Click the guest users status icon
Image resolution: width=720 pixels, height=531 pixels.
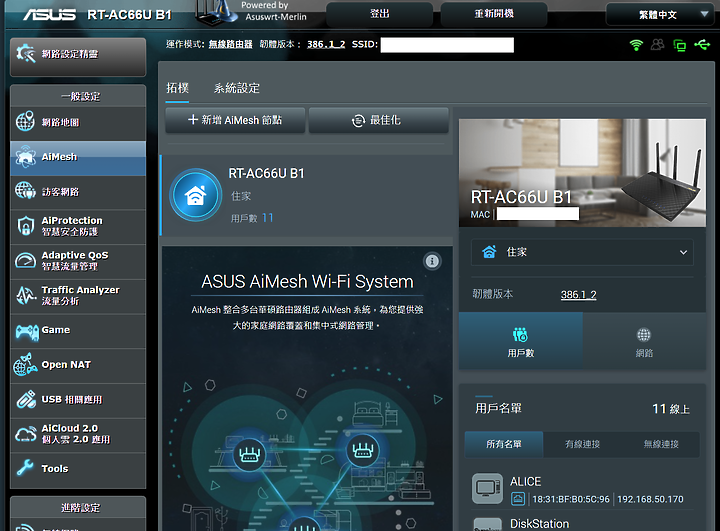point(658,45)
